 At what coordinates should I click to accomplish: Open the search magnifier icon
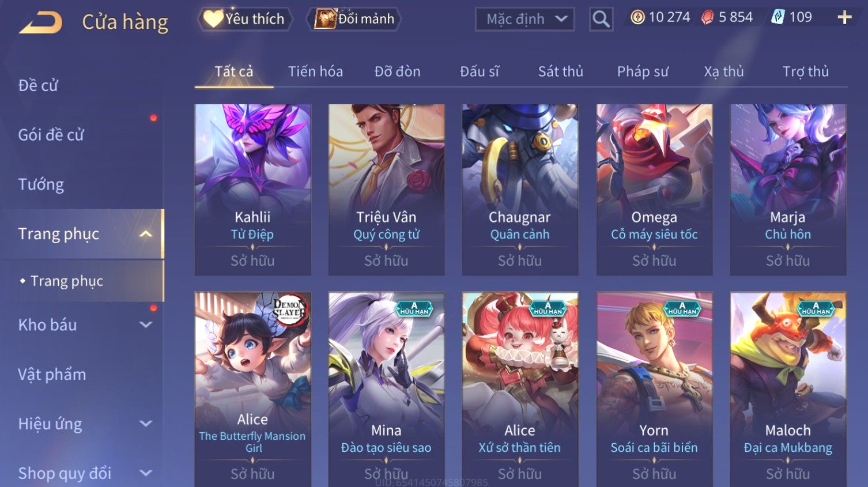click(601, 19)
